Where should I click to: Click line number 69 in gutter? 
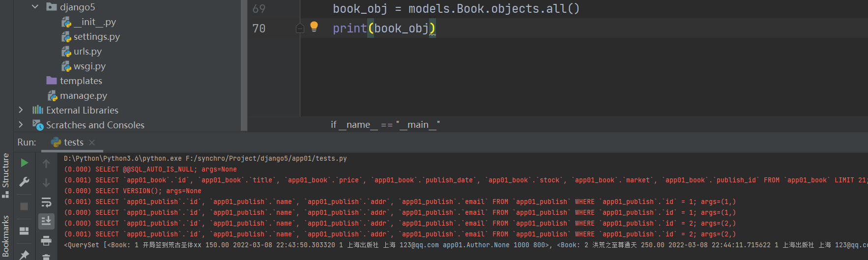pos(259,9)
